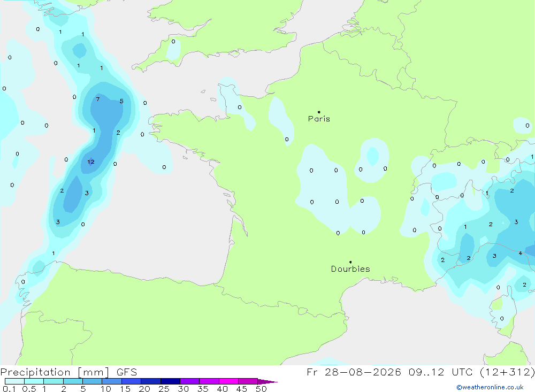
Task: Pick the 25–30 mm legend swatch
Action: [x=170, y=381]
